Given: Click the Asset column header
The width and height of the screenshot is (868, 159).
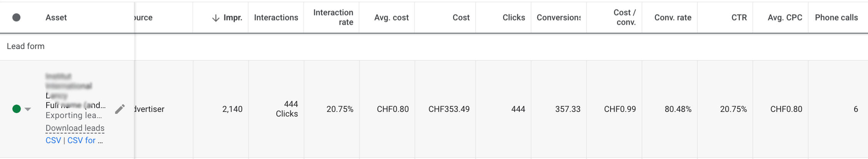Looking at the screenshot, I should coord(56,18).
